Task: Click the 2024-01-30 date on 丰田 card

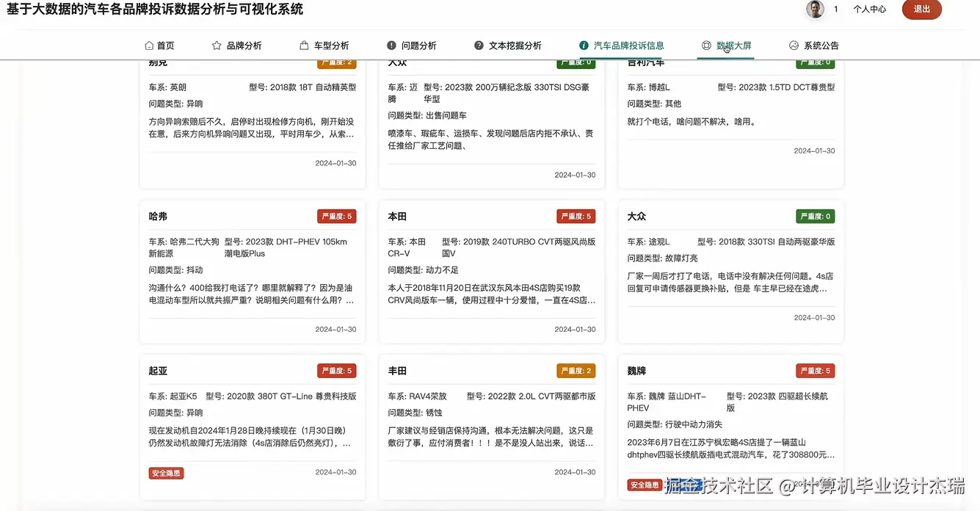Action: click(x=575, y=472)
